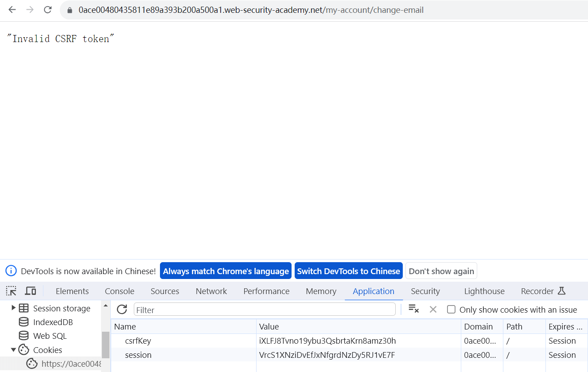Toggle the device toolbar icon
Viewport: 588px width, 372px height.
coord(30,291)
